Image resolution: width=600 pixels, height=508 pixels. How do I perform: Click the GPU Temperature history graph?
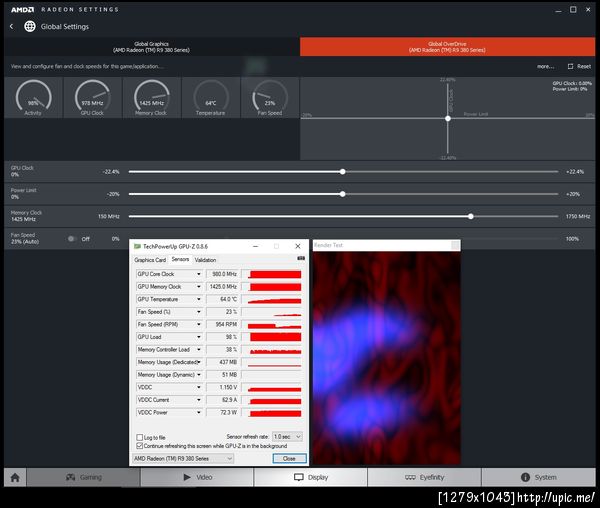(272, 299)
